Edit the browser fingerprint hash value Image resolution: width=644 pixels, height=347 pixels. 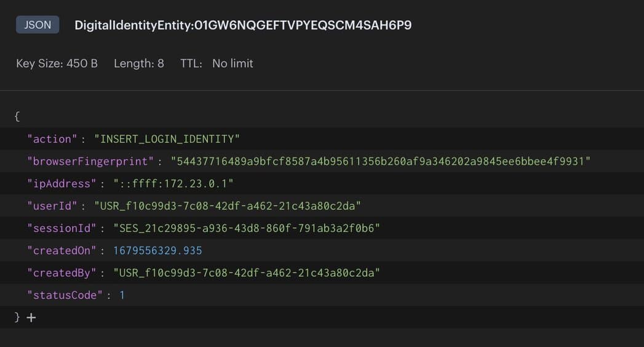tap(381, 161)
